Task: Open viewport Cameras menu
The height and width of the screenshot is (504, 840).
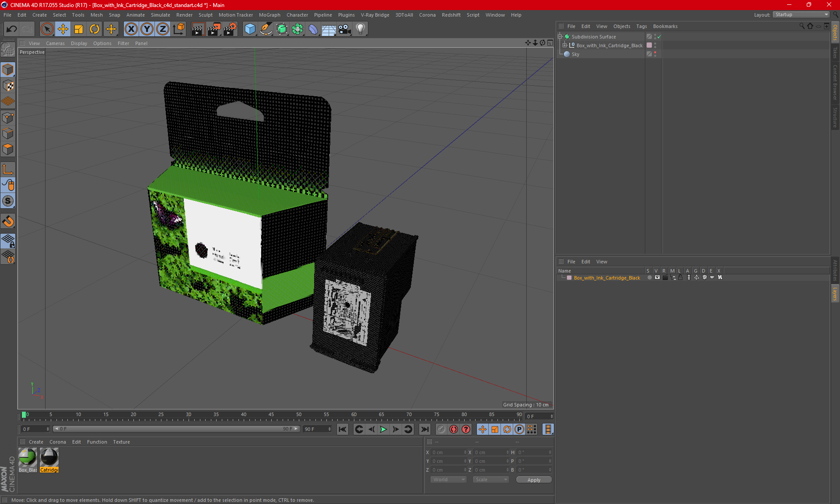Action: [x=55, y=43]
